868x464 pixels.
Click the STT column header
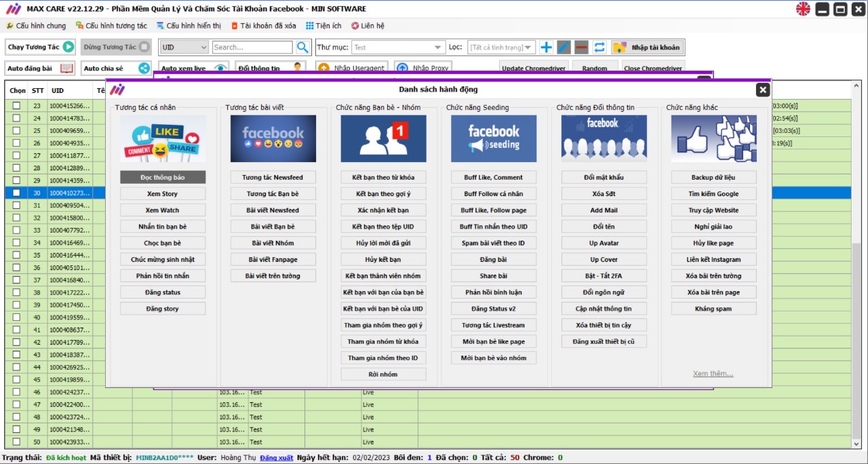click(x=38, y=90)
